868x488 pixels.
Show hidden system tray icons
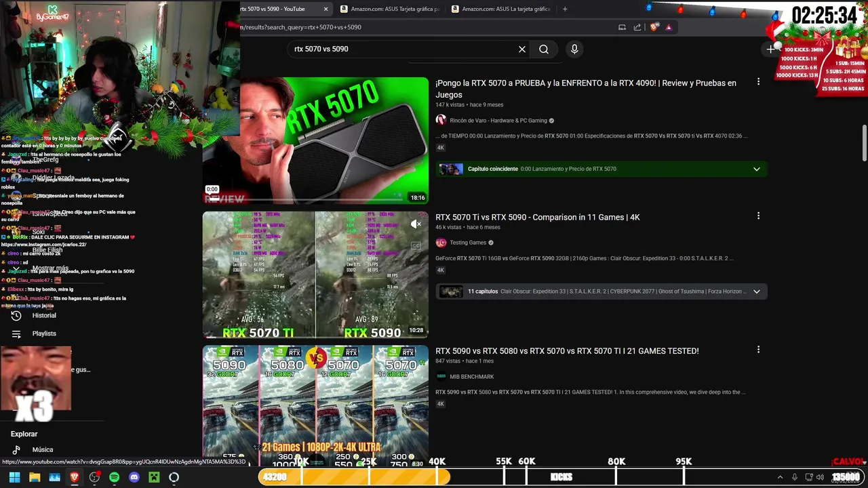coord(780,477)
